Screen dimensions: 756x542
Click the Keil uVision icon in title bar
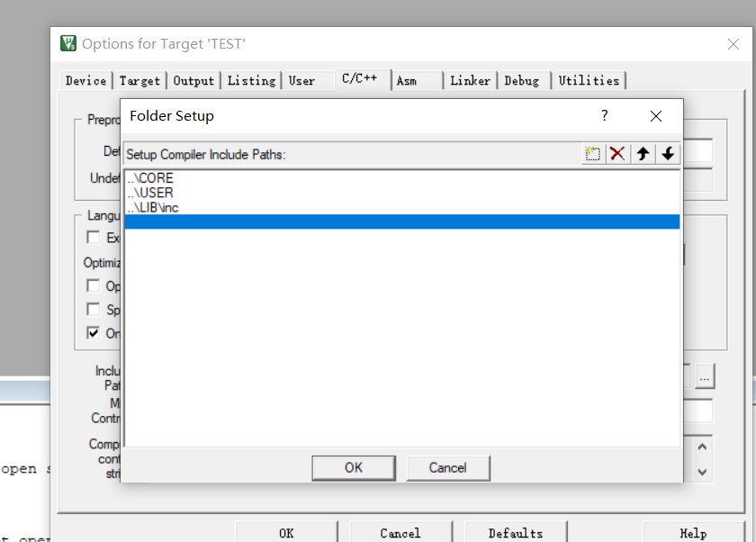68,43
